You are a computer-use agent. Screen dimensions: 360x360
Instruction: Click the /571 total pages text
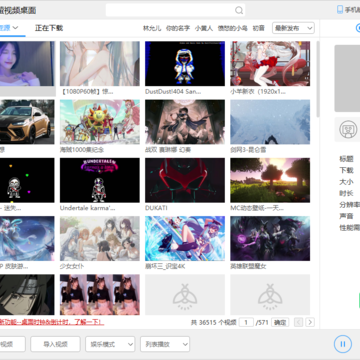point(262,322)
